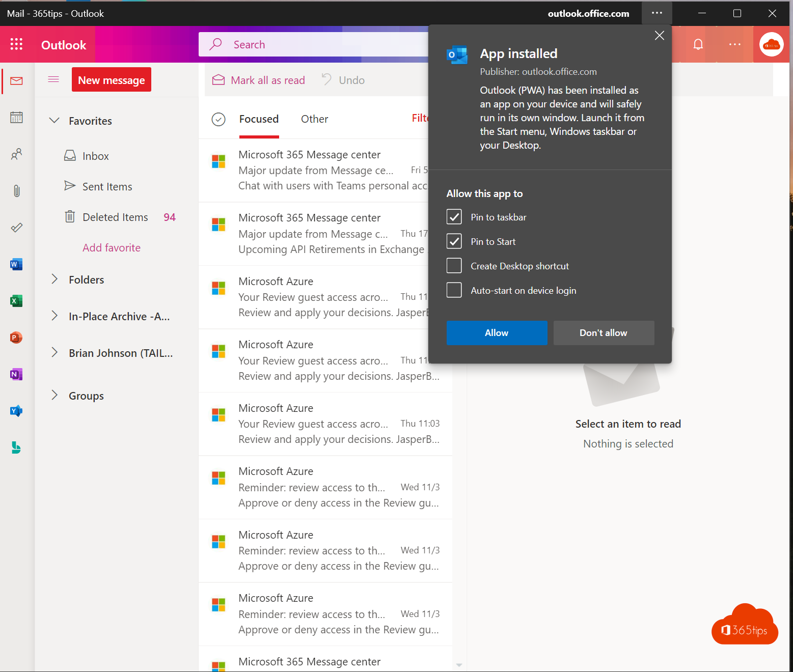The image size is (793, 672).
Task: Click the Allow button
Action: 497,333
